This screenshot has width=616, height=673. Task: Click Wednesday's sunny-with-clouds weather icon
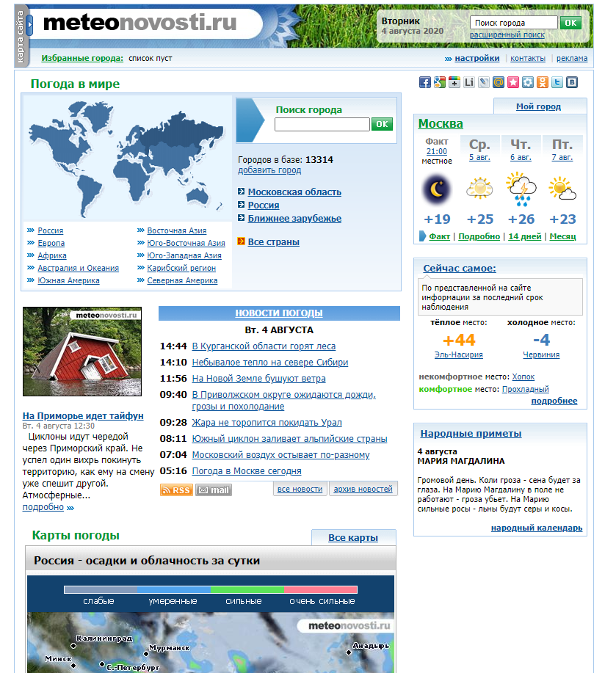tap(479, 188)
